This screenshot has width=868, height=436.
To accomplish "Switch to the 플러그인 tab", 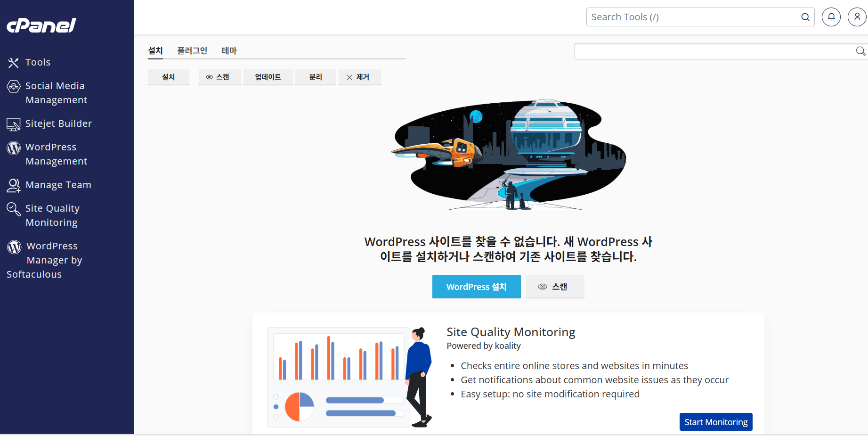I will (x=192, y=50).
